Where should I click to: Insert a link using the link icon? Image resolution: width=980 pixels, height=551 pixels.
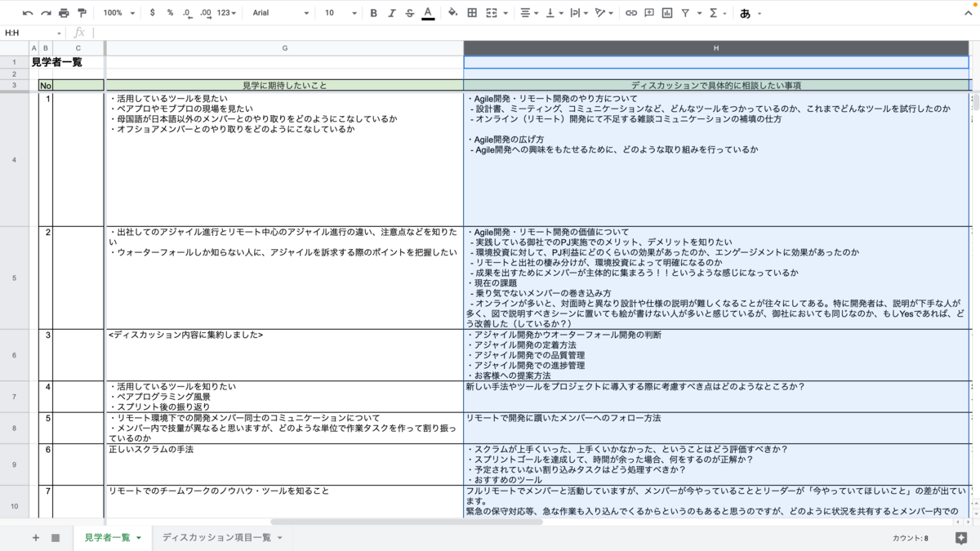pyautogui.click(x=630, y=13)
